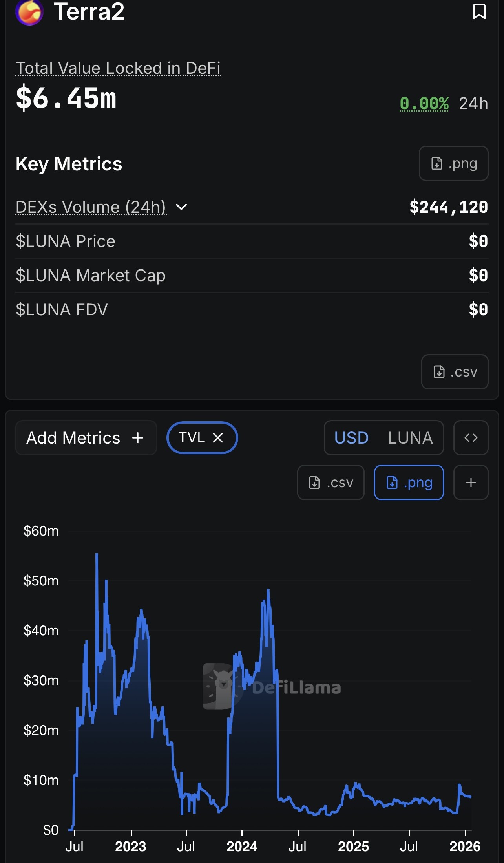Save the TVL chart as .png
This screenshot has height=863, width=504.
(x=409, y=483)
